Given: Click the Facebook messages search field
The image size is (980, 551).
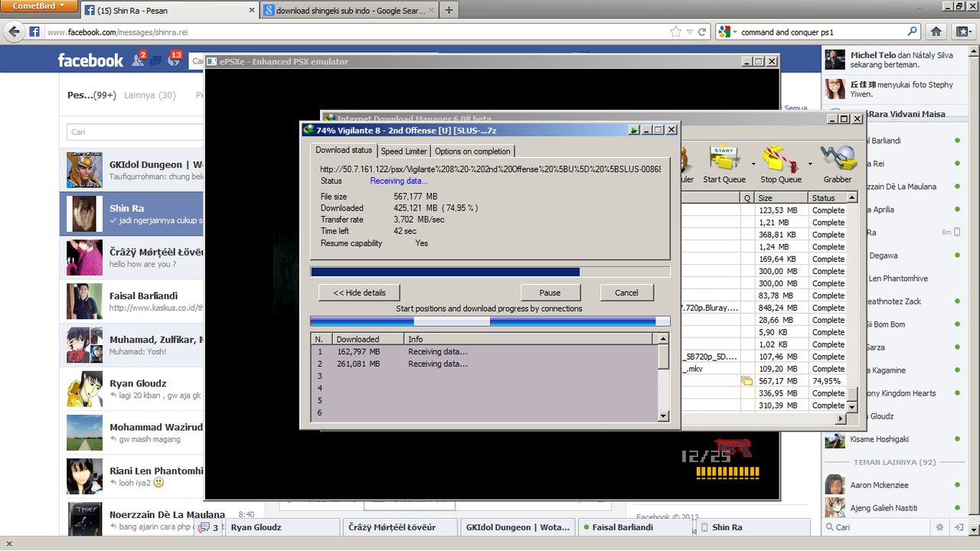Looking at the screenshot, I should tap(135, 132).
